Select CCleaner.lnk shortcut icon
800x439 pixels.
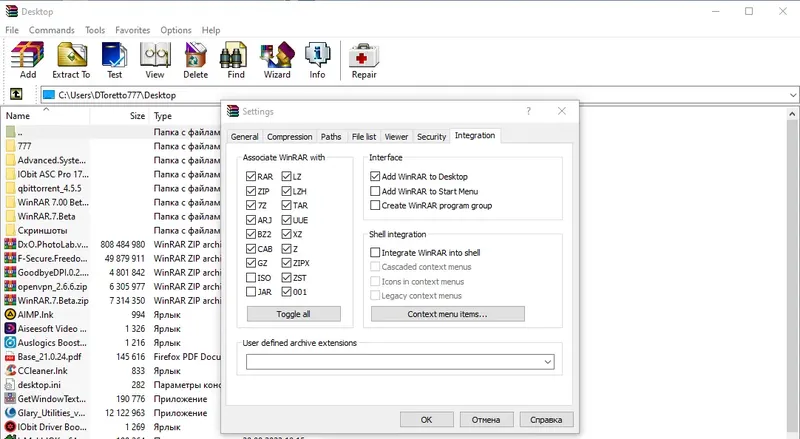point(10,371)
